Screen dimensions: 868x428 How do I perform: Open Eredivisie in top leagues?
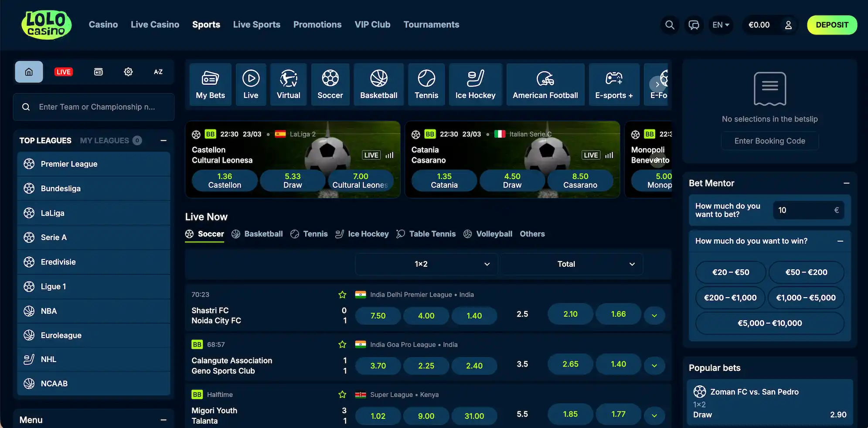pyautogui.click(x=94, y=262)
